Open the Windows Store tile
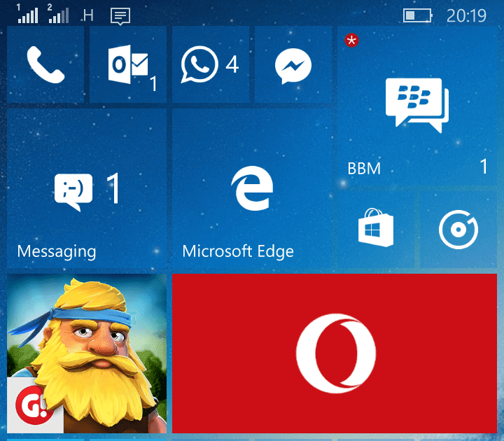 coord(376,230)
